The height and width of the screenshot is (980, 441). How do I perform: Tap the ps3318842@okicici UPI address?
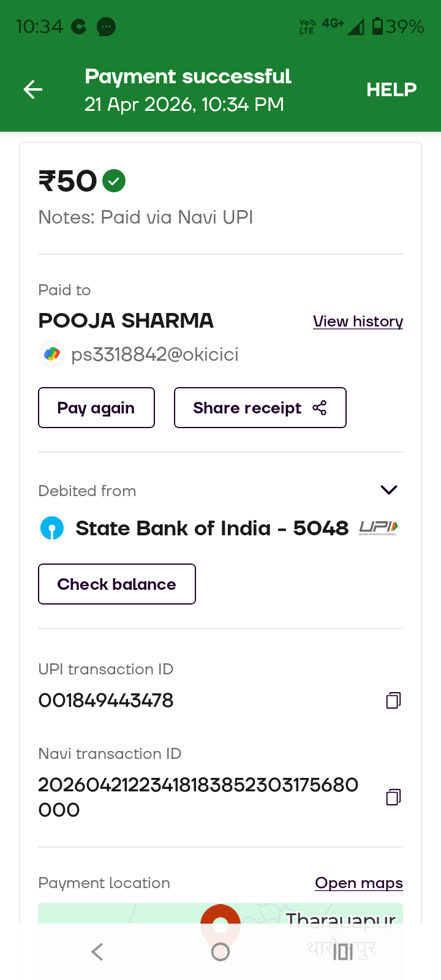click(155, 355)
